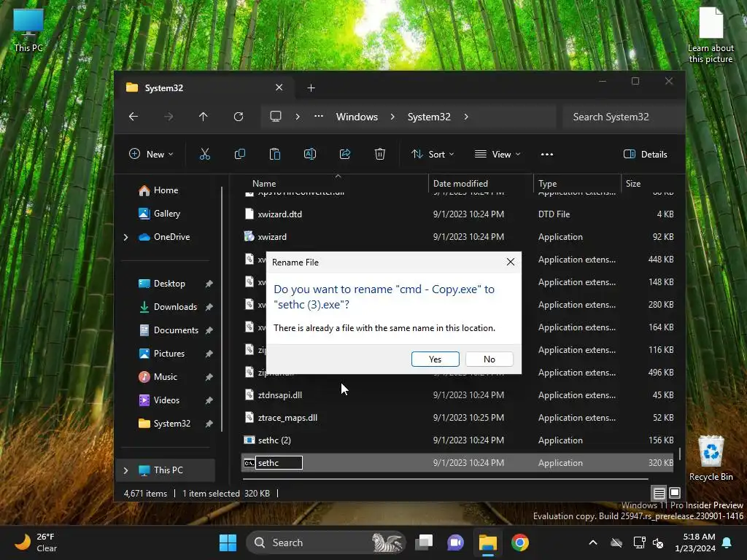The width and height of the screenshot is (747, 560).
Task: Open the Recycle Bin desktop icon
Action: pos(711,459)
